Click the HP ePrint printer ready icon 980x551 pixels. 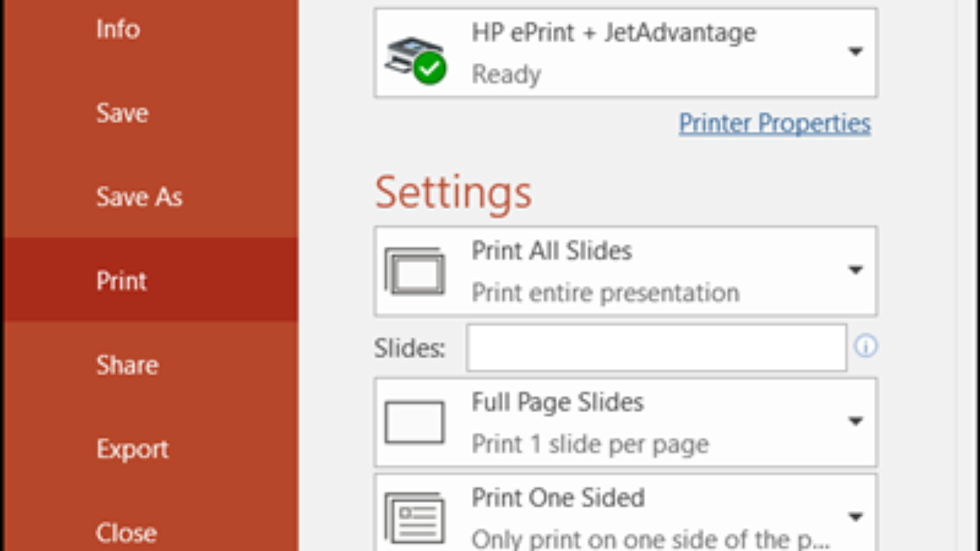(415, 57)
